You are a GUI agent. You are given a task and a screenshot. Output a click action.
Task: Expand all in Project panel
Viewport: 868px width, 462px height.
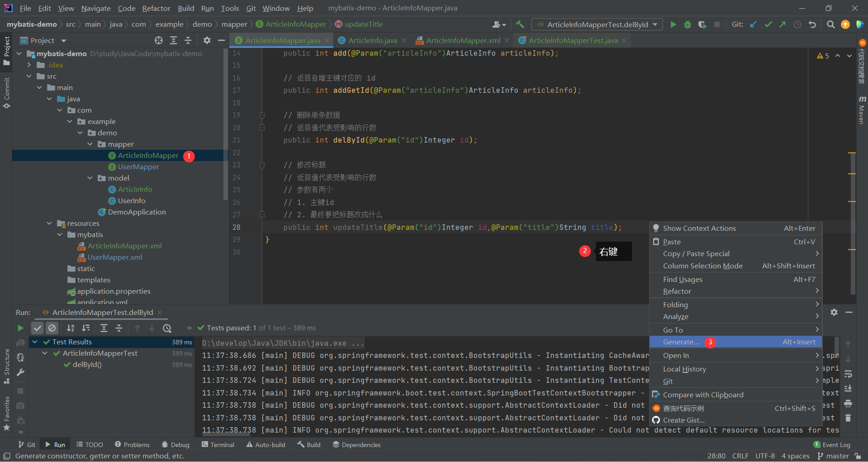174,40
